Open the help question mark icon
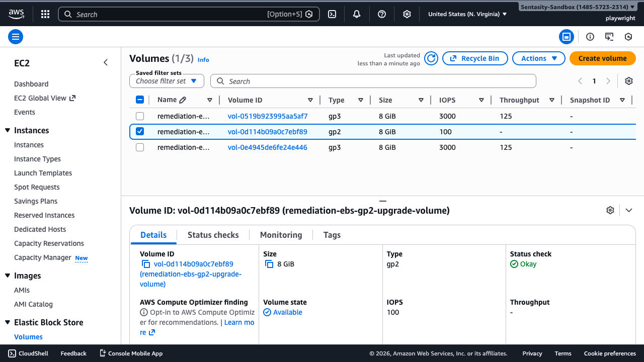Screen dimensions: 644x362 click(x=382, y=14)
